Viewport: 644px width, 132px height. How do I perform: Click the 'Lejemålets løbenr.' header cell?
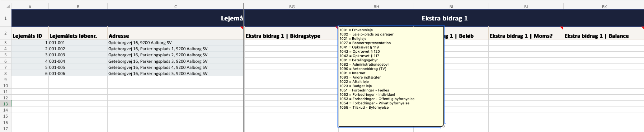[x=78, y=33]
